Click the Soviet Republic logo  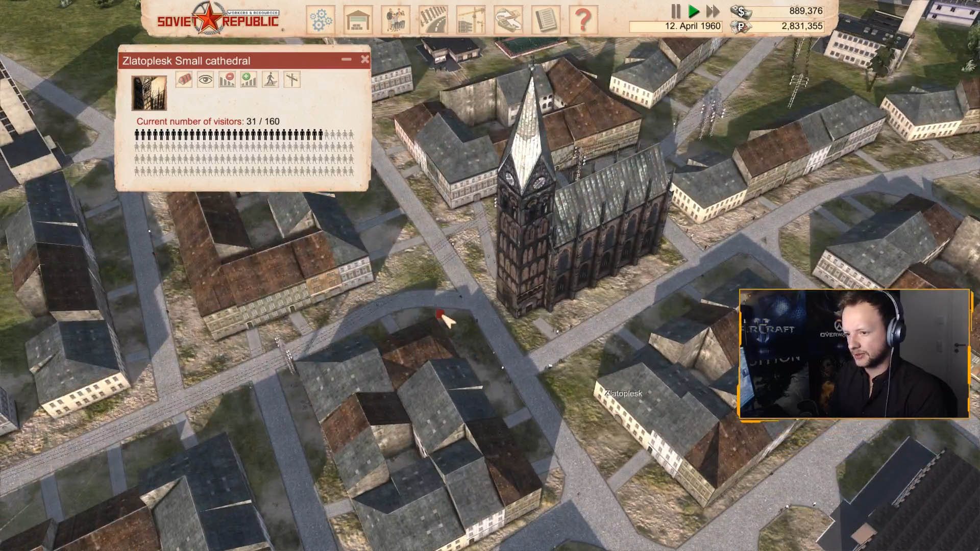tap(218, 18)
